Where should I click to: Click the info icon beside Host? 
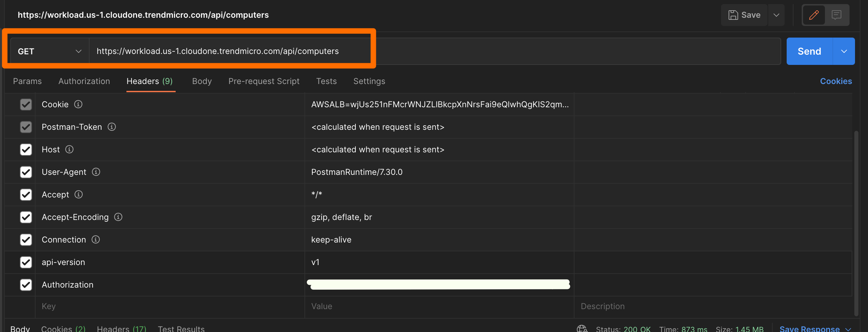[x=69, y=149]
